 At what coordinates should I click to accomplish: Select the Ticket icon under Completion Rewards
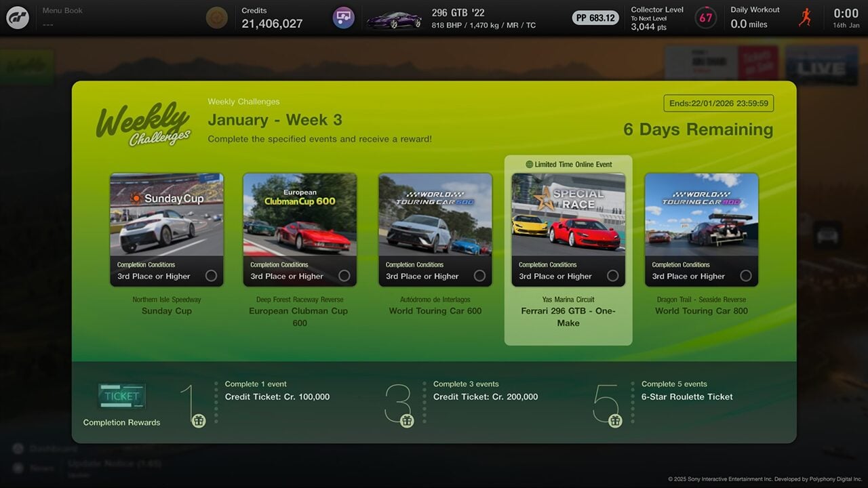pos(121,396)
